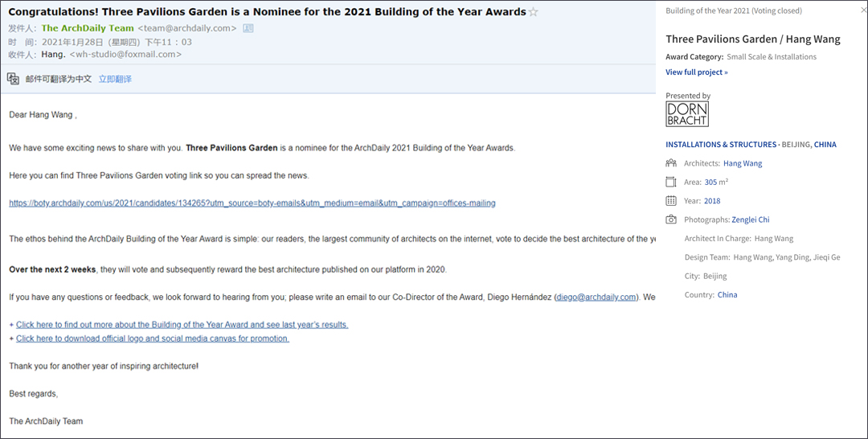Click Small Scale & Installations award category
868x439 pixels.
[x=771, y=56]
